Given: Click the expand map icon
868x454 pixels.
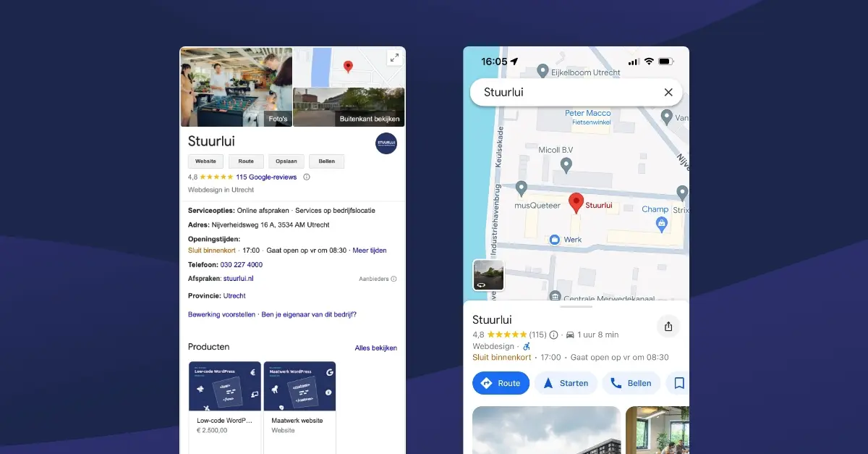Looking at the screenshot, I should 393,58.
